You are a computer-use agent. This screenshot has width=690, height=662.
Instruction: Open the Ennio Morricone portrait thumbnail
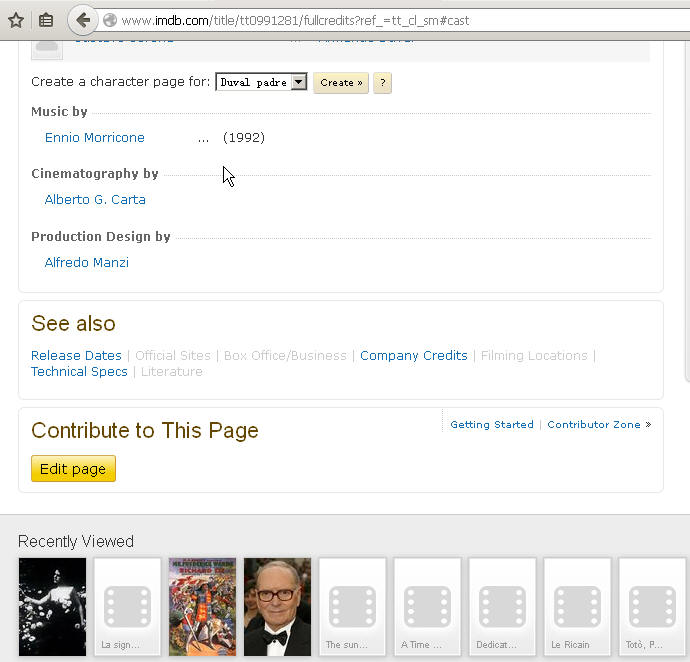[277, 607]
